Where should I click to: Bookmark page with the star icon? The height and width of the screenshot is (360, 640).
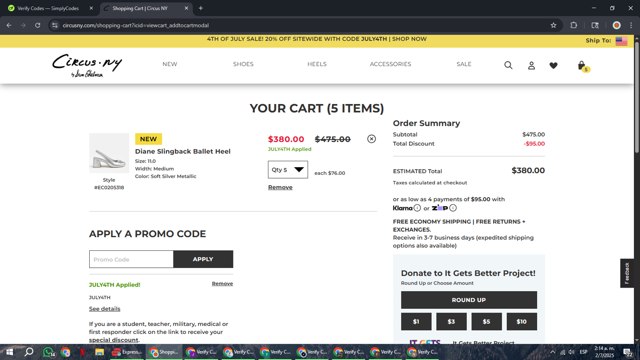(x=553, y=25)
